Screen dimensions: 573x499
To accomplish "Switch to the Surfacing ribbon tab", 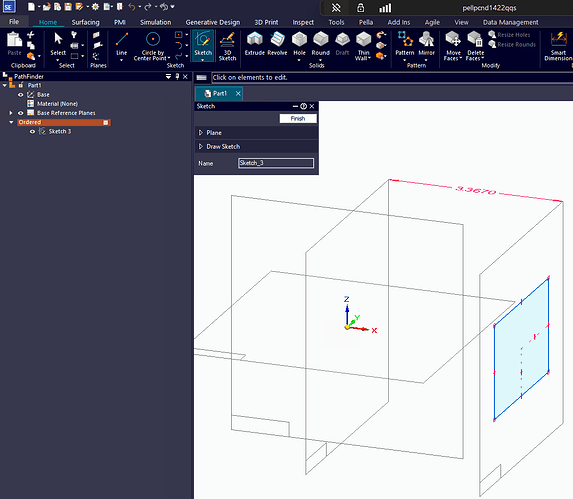I will click(86, 22).
